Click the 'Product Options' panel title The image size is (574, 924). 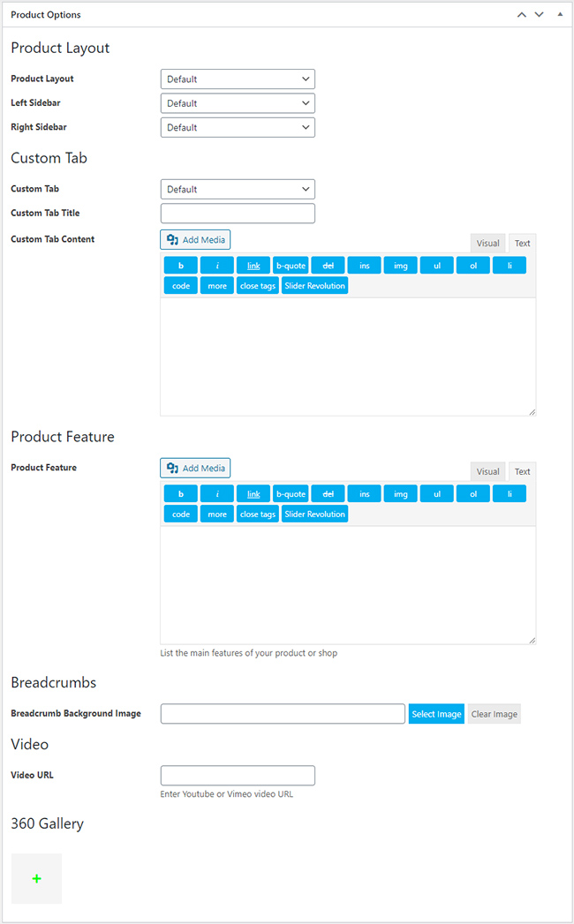46,15
